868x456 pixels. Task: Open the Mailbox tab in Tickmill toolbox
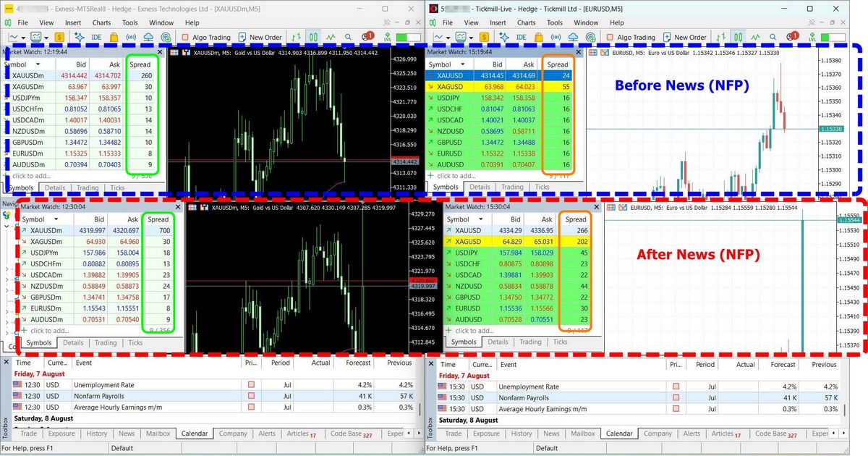click(583, 434)
